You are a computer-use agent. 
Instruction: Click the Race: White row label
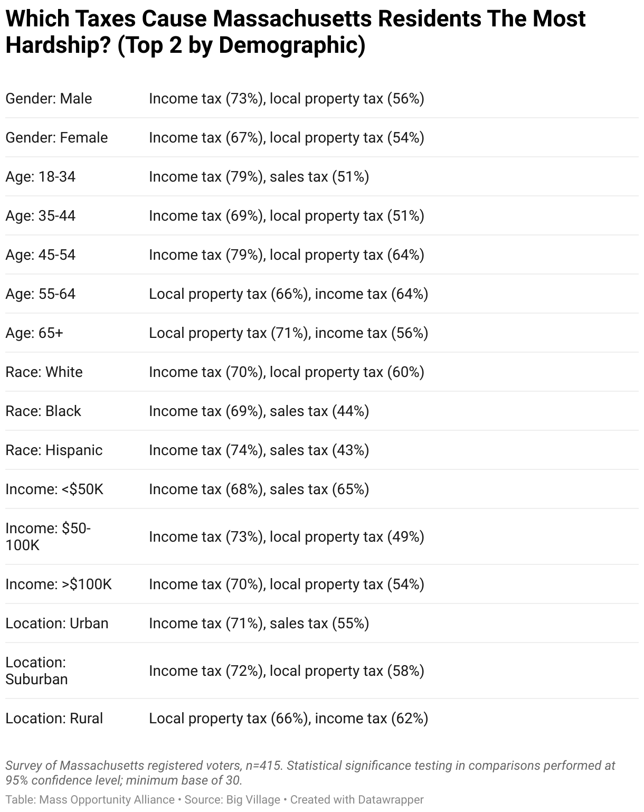(x=44, y=372)
